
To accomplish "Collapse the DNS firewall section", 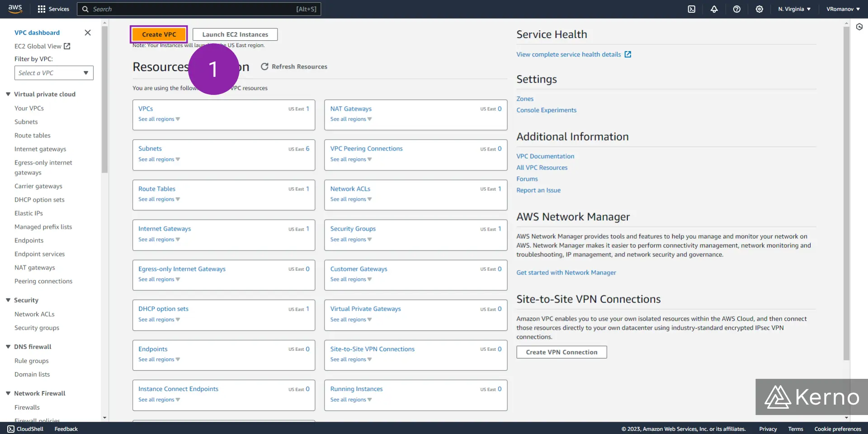I will point(8,347).
